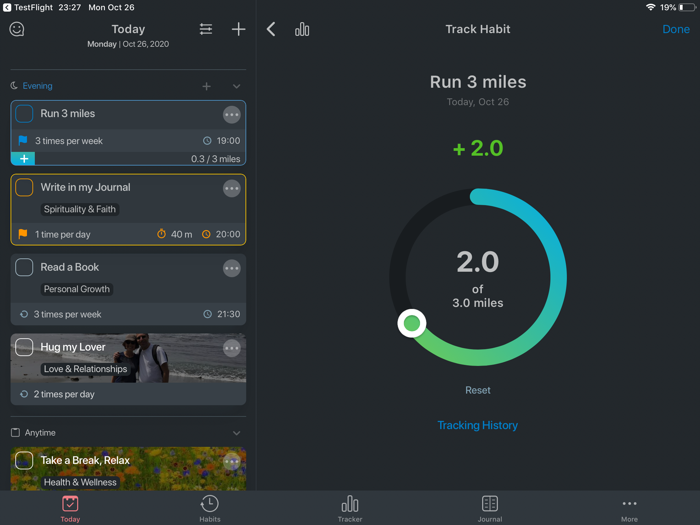Tap the circular progress slider handle
The width and height of the screenshot is (700, 525).
click(x=412, y=323)
